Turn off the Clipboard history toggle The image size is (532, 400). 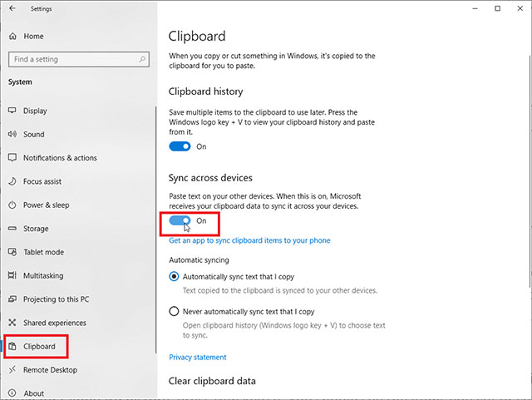pyautogui.click(x=180, y=146)
